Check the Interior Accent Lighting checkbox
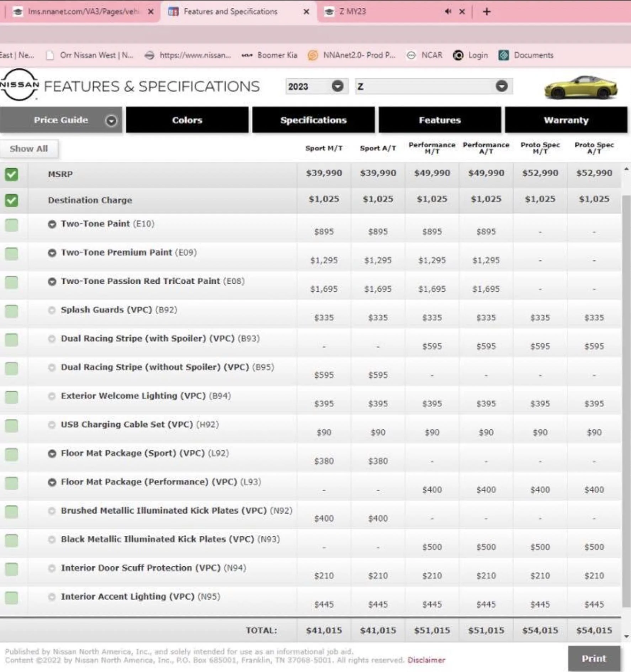631x672 pixels. [11, 598]
